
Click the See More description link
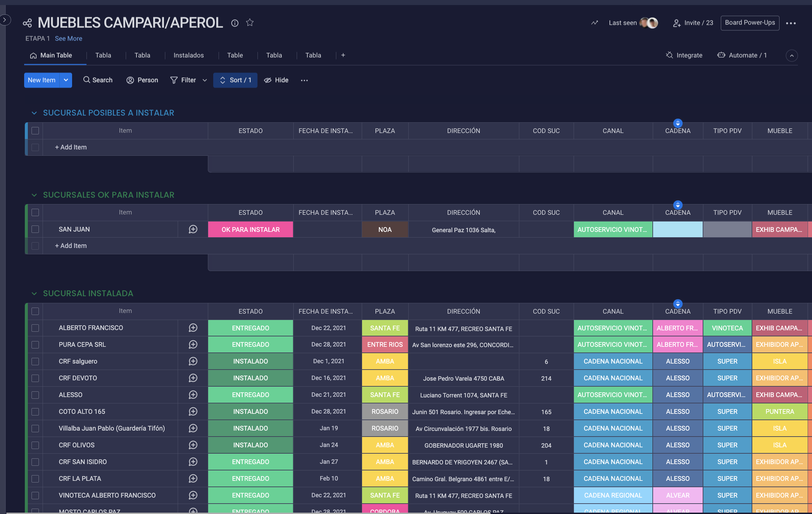pyautogui.click(x=68, y=39)
